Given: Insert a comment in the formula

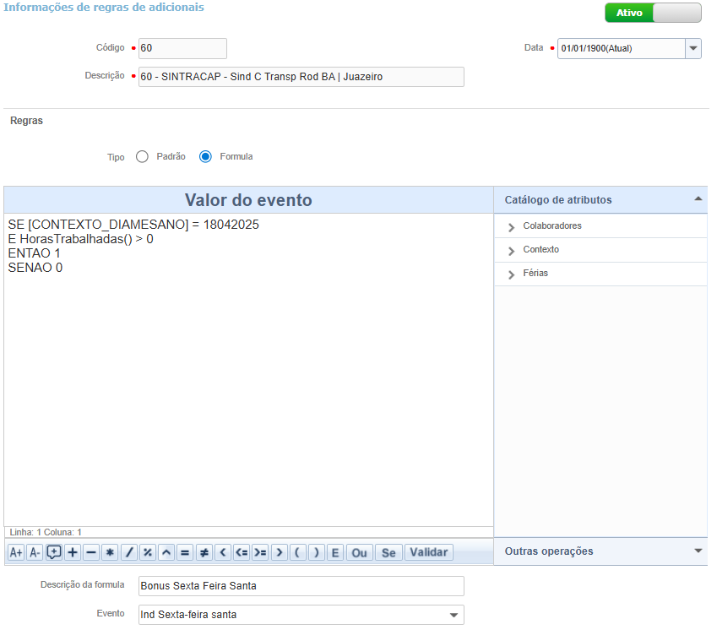Looking at the screenshot, I should [x=54, y=552].
